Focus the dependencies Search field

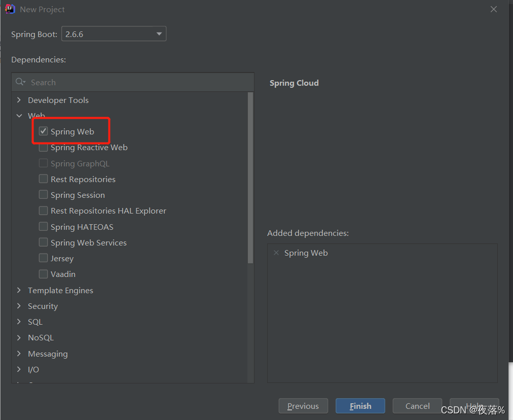(133, 82)
